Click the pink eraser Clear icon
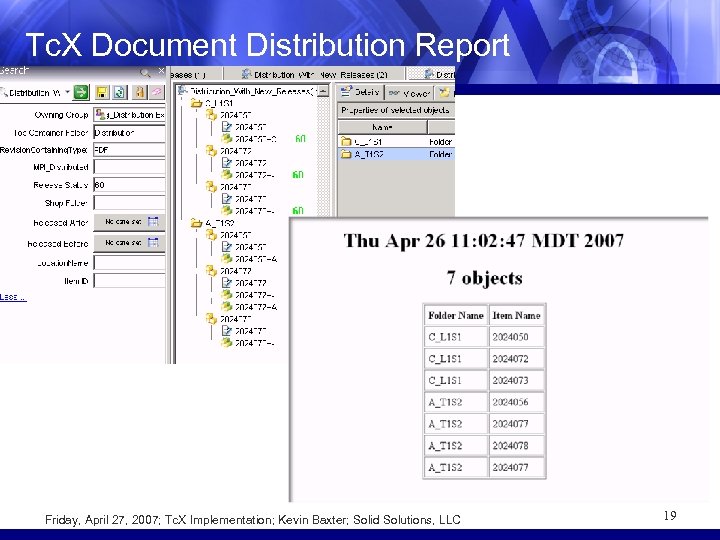Image resolution: width=720 pixels, height=540 pixels. click(157, 93)
